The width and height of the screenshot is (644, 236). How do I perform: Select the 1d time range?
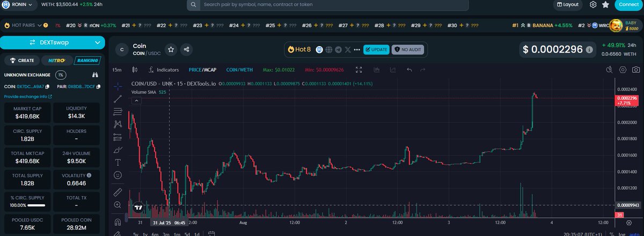click(x=197, y=234)
